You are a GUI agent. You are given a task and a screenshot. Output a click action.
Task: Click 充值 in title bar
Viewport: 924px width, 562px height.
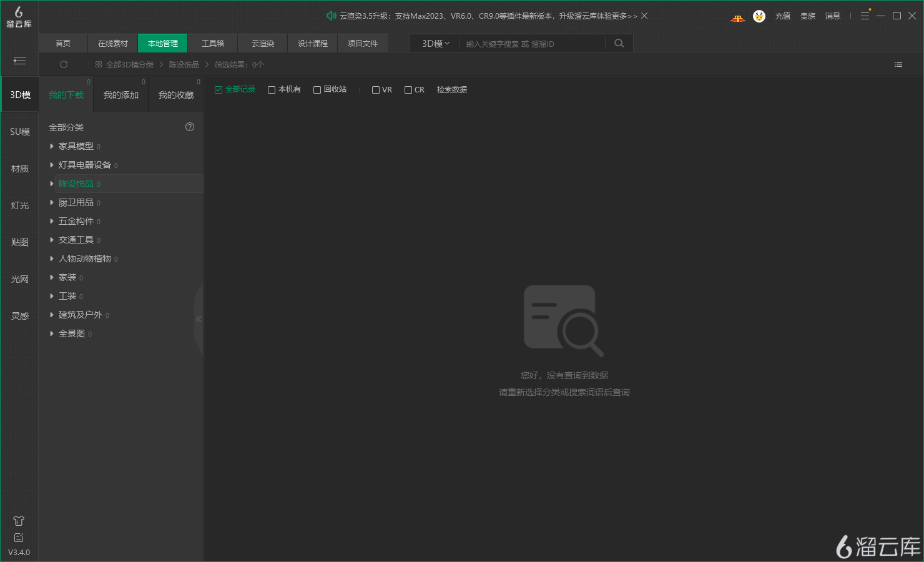(x=783, y=16)
